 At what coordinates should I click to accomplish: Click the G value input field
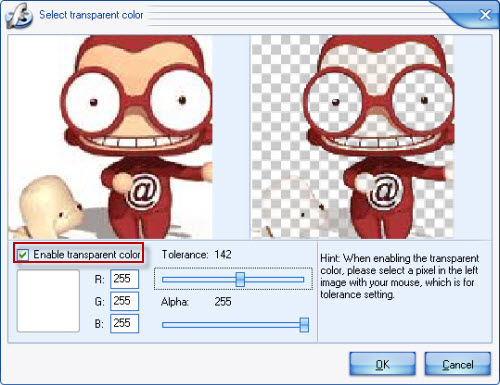[124, 301]
